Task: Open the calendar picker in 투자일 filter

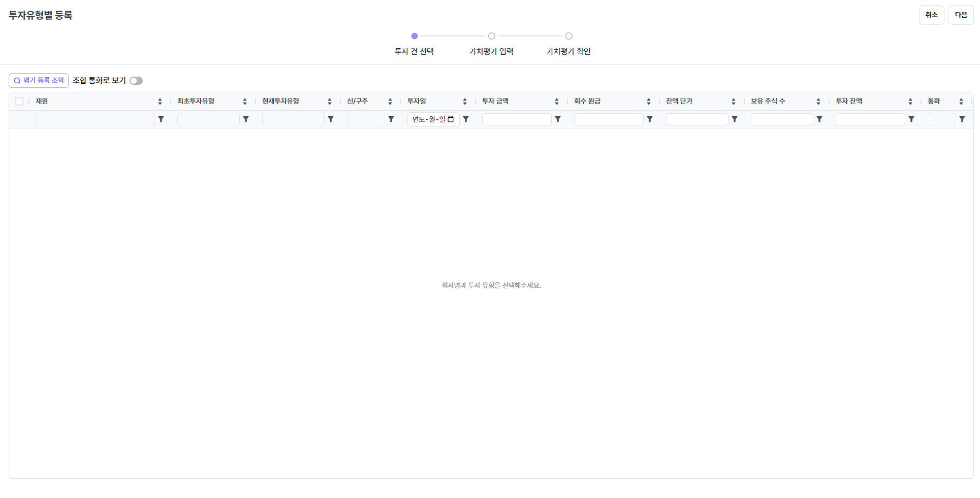Action: click(x=451, y=119)
